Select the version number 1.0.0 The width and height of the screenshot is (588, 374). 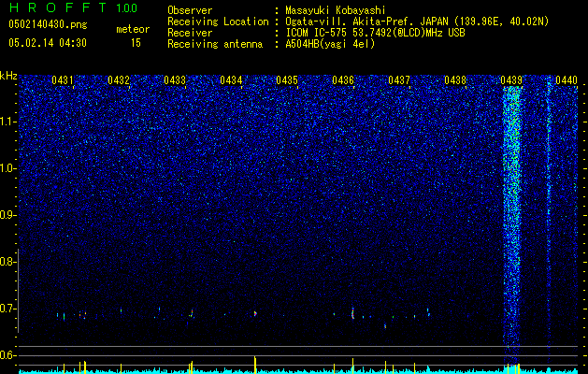pos(127,8)
